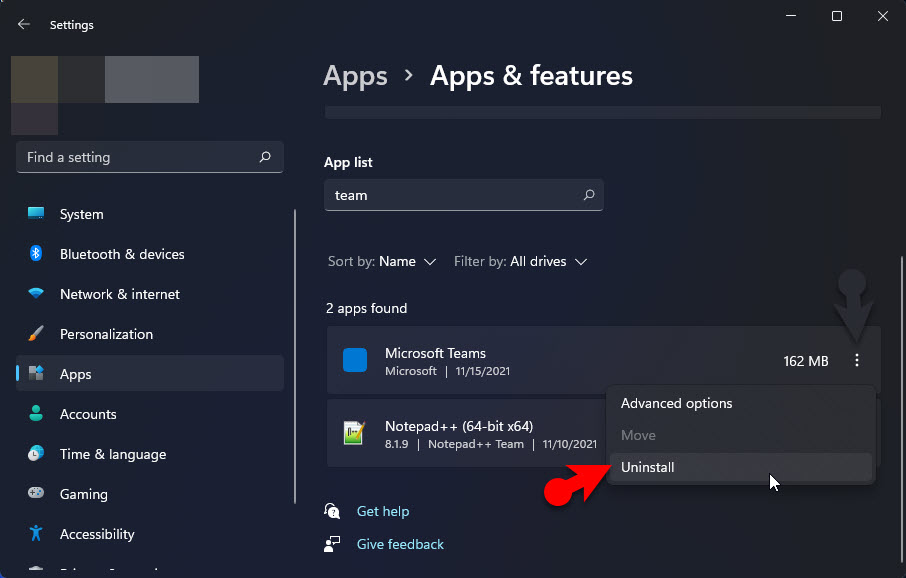Click the Apps breadcrumb link
This screenshot has height=578, width=906.
click(x=355, y=76)
